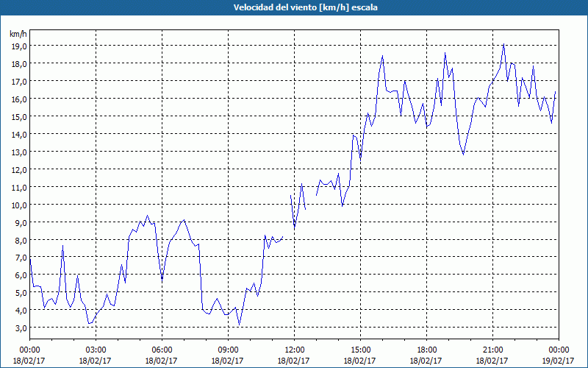Click the lowest wind dip near 09:30
Viewport: 588px width, 368px height.
click(x=240, y=325)
